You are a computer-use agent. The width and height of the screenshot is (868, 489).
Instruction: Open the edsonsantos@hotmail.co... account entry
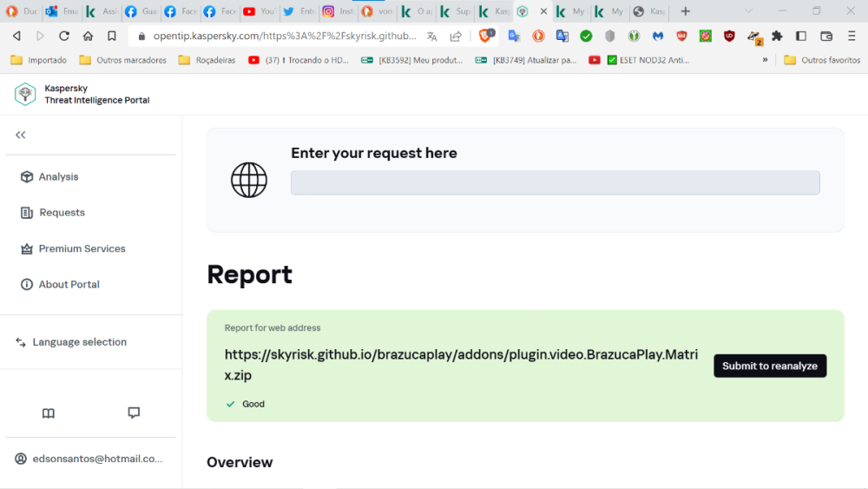click(89, 459)
